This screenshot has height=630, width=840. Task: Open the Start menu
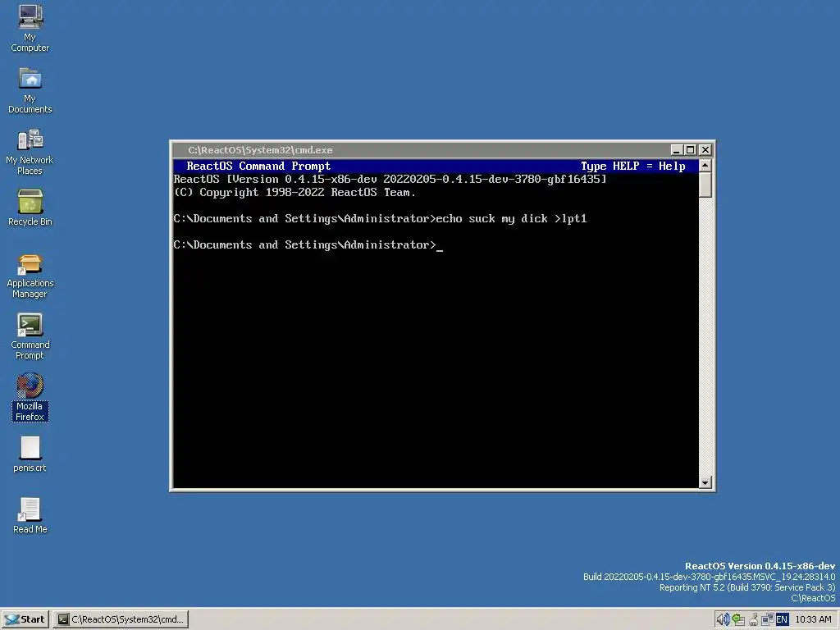[25, 619]
